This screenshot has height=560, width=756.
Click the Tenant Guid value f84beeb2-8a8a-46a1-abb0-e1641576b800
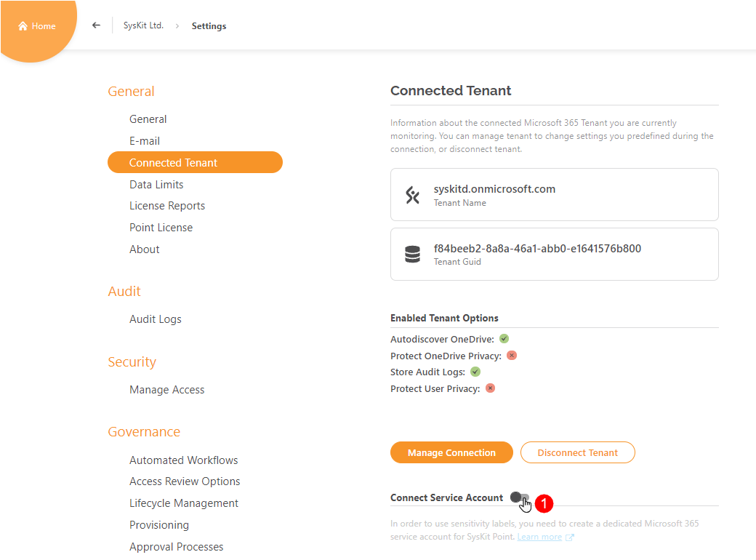[537, 249]
